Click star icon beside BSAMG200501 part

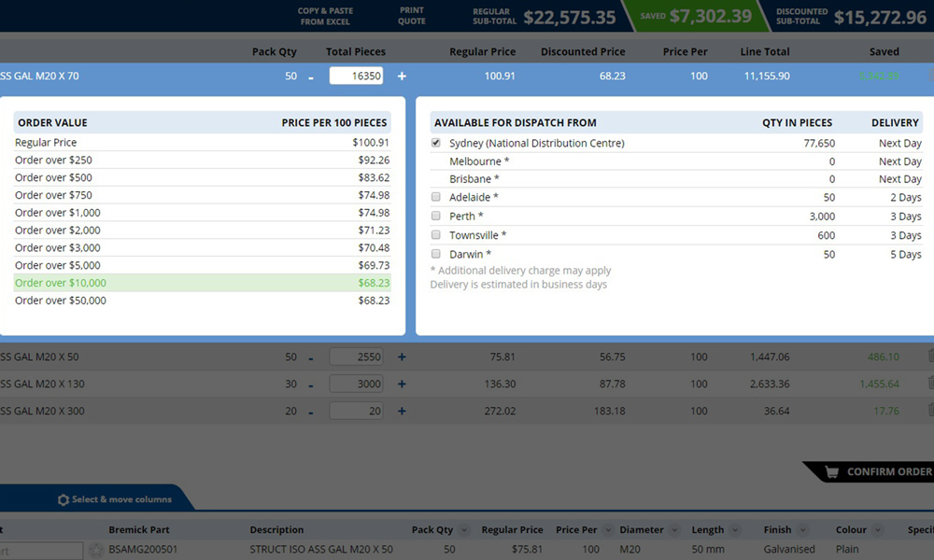pyautogui.click(x=95, y=550)
